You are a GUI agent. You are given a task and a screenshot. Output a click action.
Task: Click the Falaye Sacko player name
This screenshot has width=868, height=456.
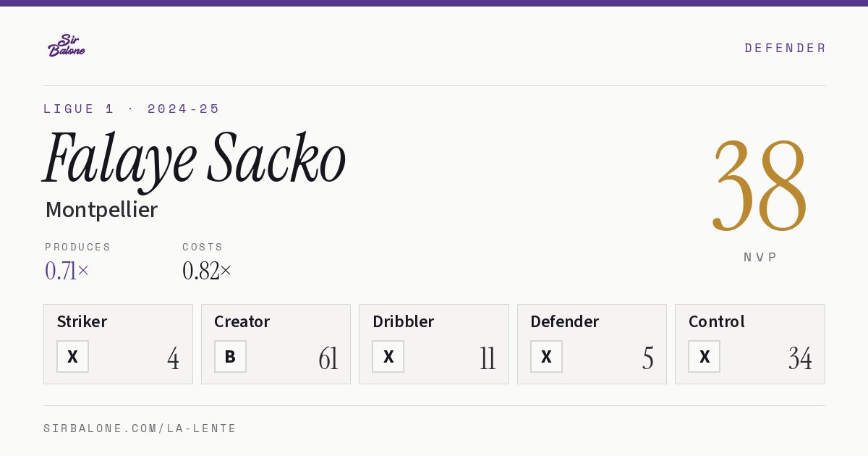tap(194, 159)
